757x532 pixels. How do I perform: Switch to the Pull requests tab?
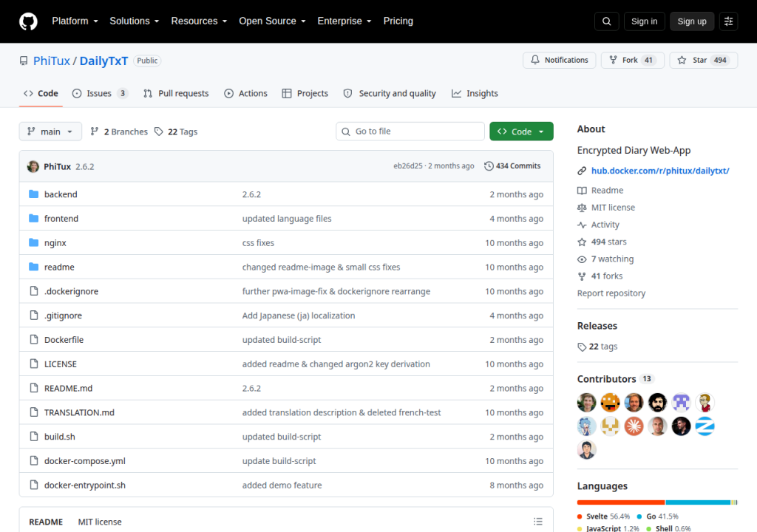point(176,93)
